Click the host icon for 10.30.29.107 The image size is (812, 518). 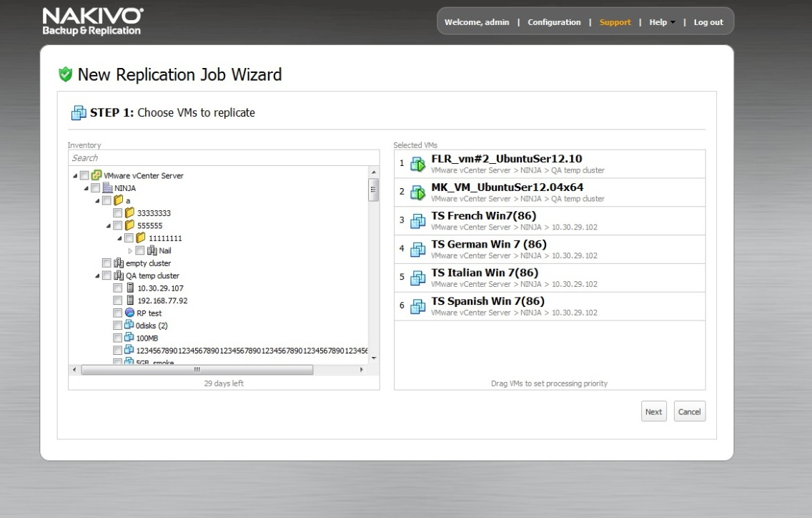(x=130, y=288)
